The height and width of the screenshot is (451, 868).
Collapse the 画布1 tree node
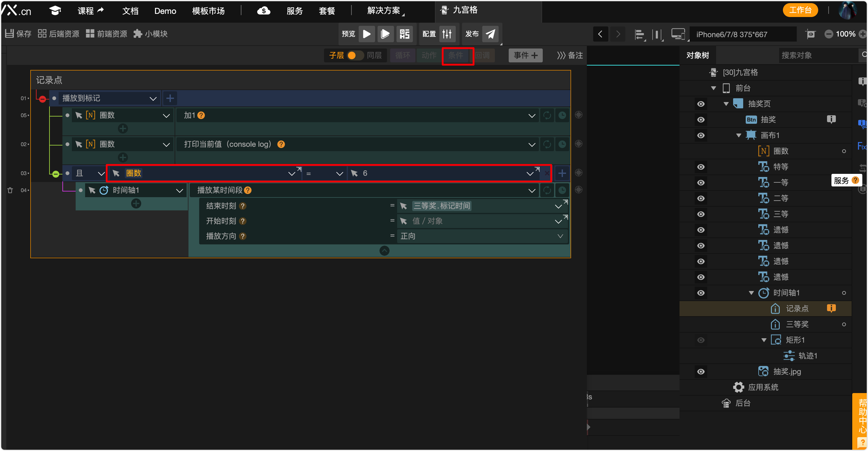(x=738, y=135)
